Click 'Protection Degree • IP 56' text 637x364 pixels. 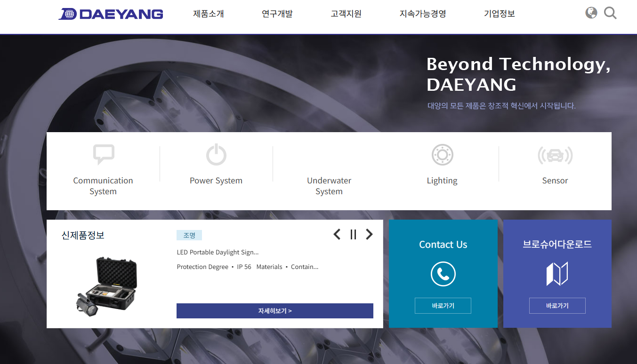(214, 267)
